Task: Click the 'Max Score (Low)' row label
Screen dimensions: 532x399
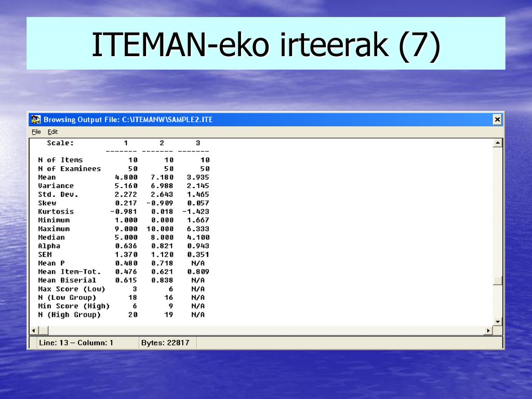Action: (72, 289)
